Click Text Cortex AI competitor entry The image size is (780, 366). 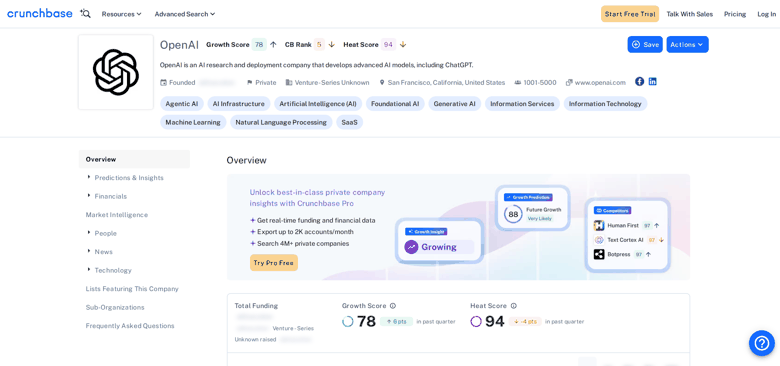(x=629, y=240)
